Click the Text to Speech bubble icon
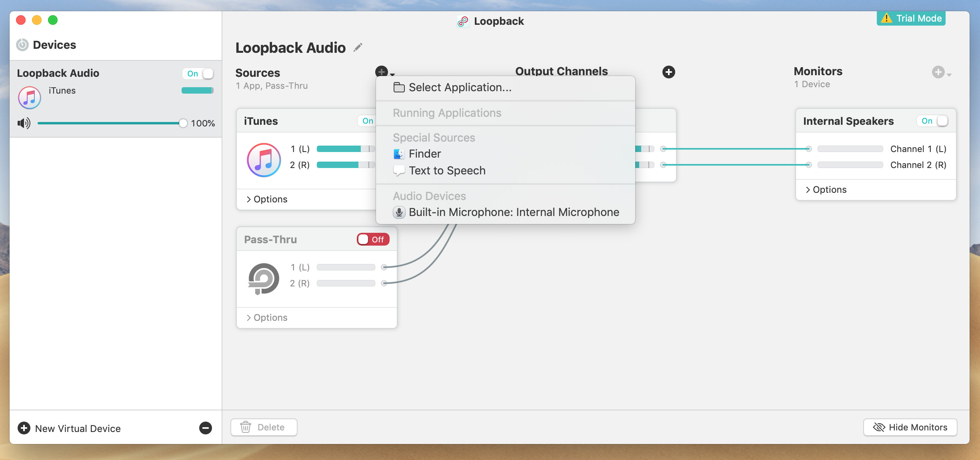Image resolution: width=980 pixels, height=460 pixels. click(399, 171)
